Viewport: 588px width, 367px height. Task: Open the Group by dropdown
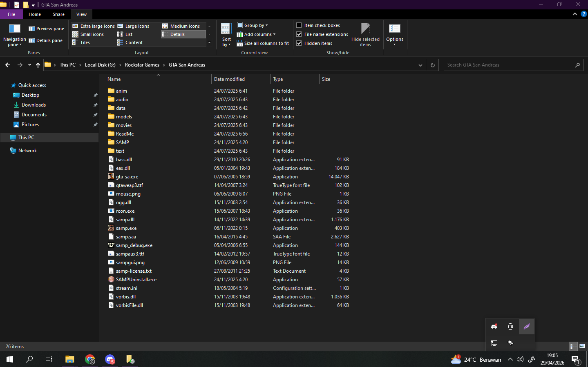coord(253,25)
